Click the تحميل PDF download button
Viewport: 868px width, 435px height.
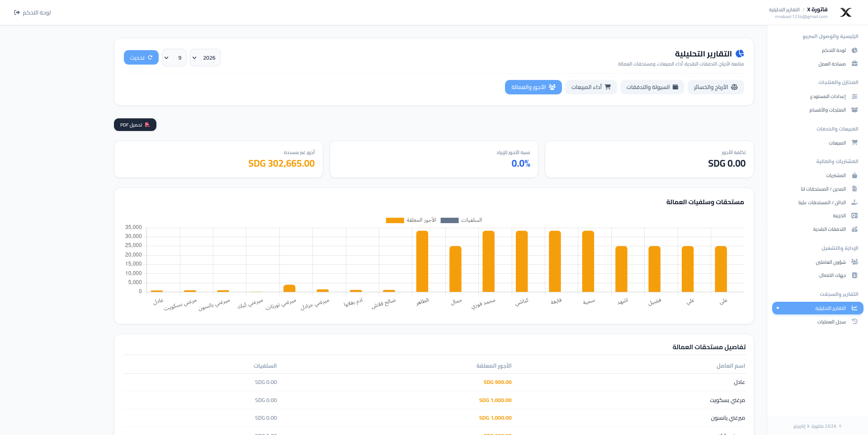coord(135,125)
